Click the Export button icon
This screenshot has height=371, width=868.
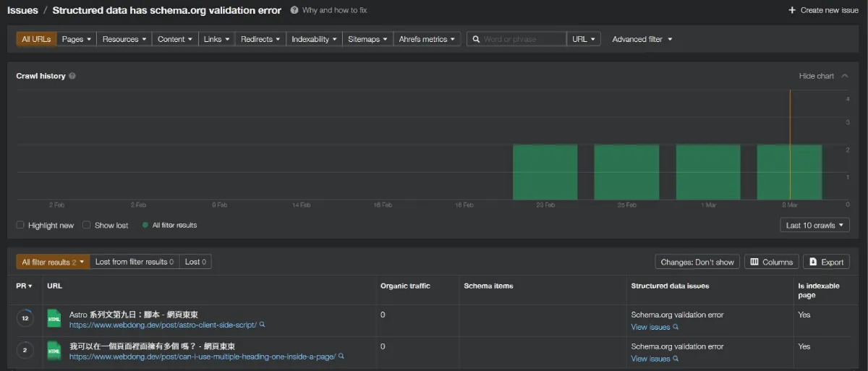pyautogui.click(x=814, y=262)
